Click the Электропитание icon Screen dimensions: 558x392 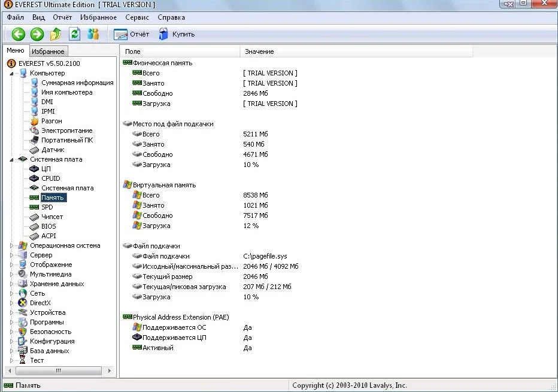[x=34, y=130]
